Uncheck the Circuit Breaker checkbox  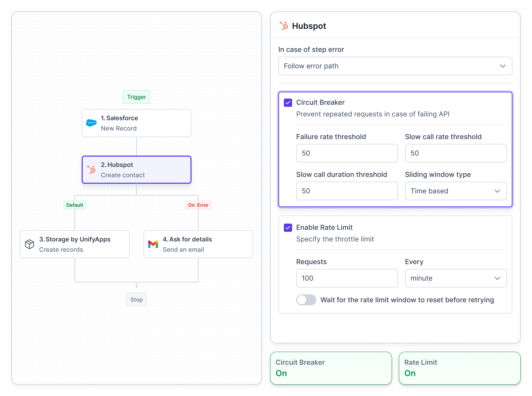point(288,103)
